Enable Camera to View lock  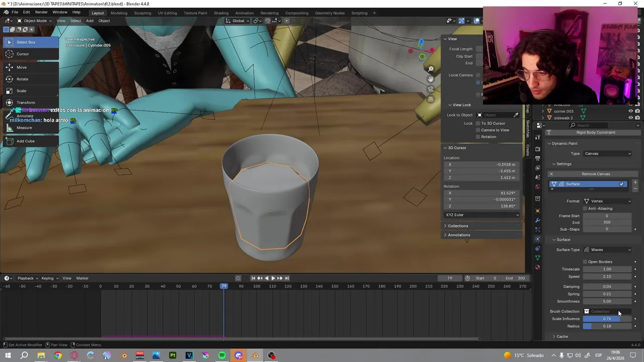tap(478, 130)
